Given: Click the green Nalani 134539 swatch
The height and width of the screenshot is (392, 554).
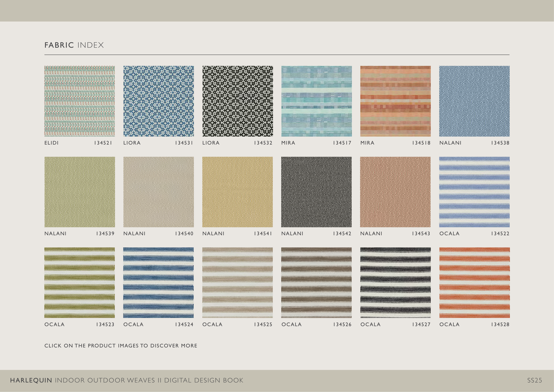Looking at the screenshot, I should tap(79, 192).
